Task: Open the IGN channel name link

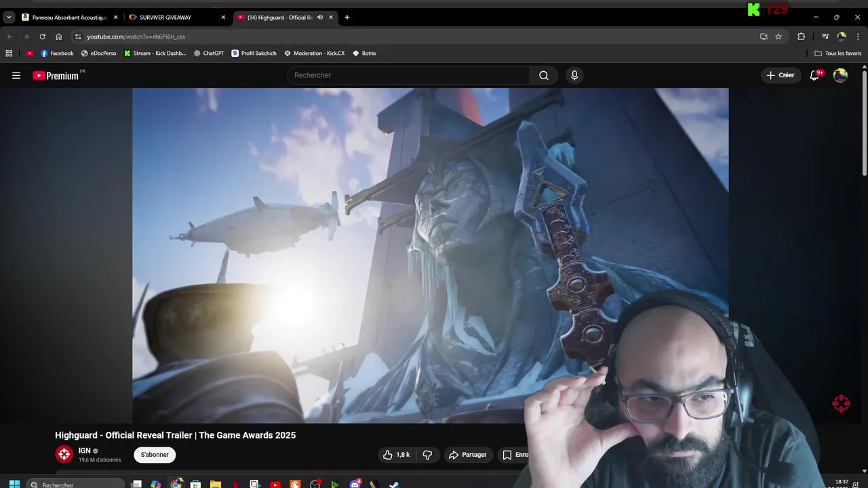Action: pyautogui.click(x=84, y=451)
